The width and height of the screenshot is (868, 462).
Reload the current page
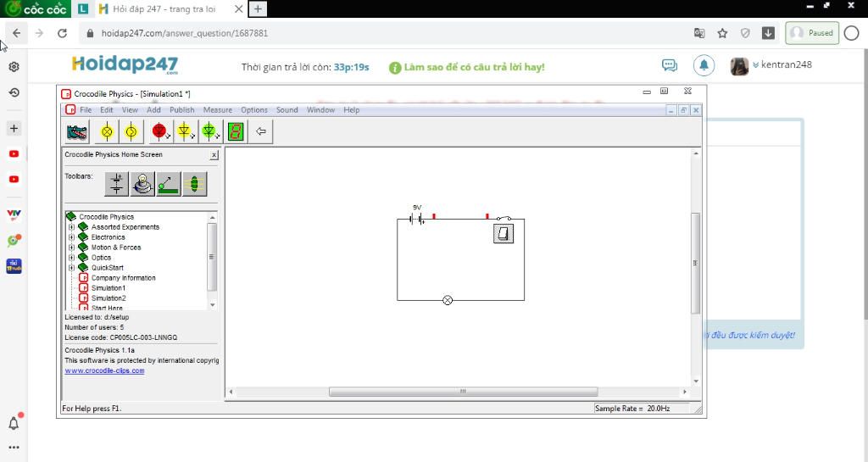pyautogui.click(x=62, y=33)
